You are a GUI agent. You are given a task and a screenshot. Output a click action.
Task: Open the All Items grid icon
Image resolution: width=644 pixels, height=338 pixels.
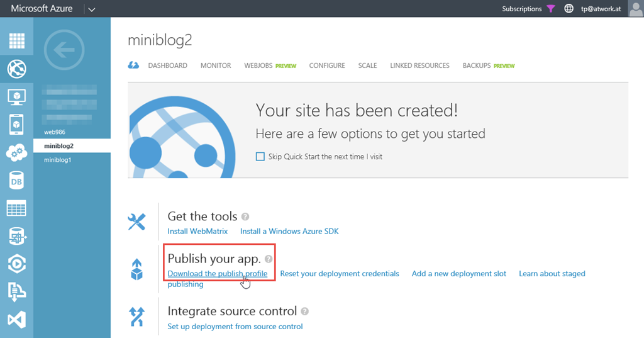pyautogui.click(x=17, y=41)
